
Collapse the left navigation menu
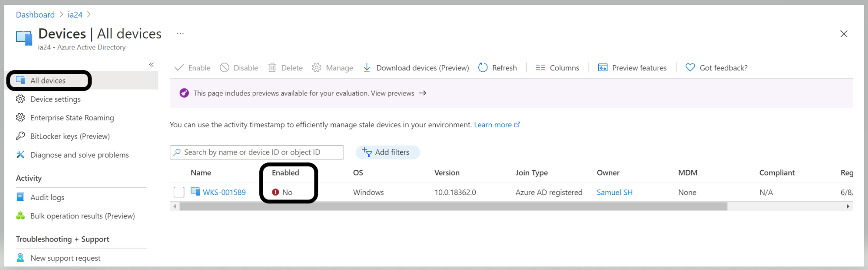[152, 65]
